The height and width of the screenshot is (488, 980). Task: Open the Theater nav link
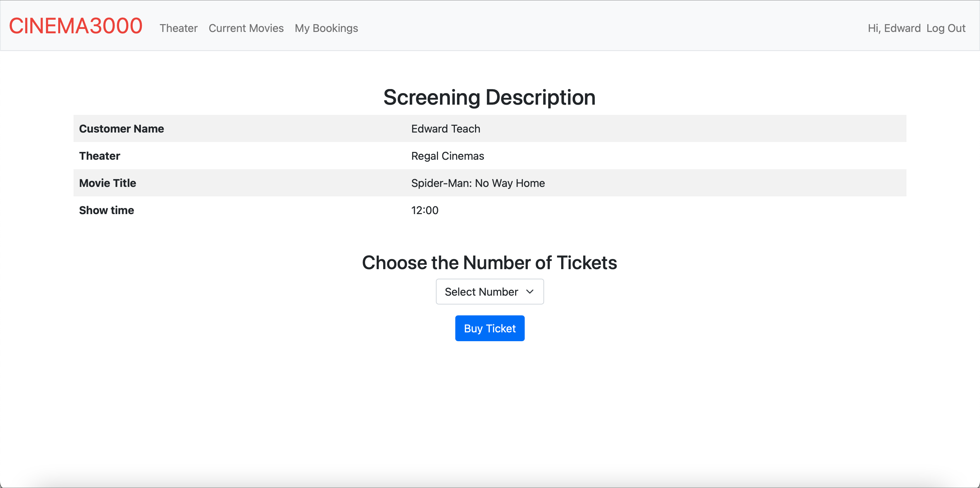[178, 28]
